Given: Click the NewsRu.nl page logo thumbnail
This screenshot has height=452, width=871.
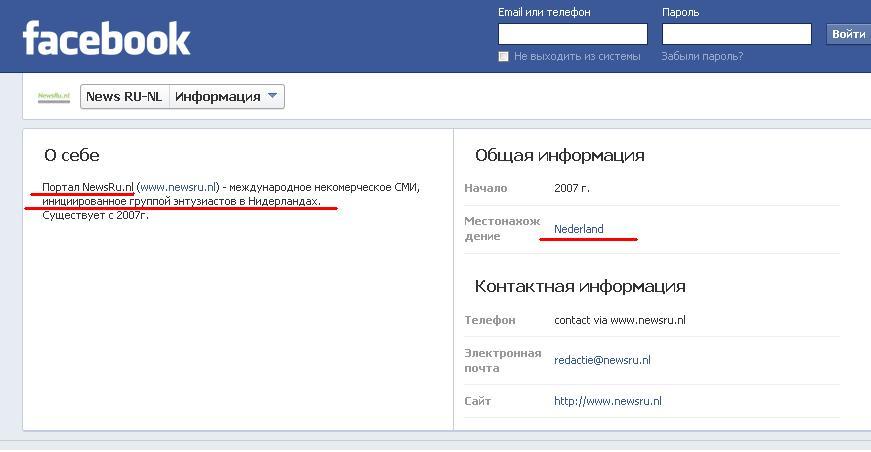Looking at the screenshot, I should (x=53, y=97).
